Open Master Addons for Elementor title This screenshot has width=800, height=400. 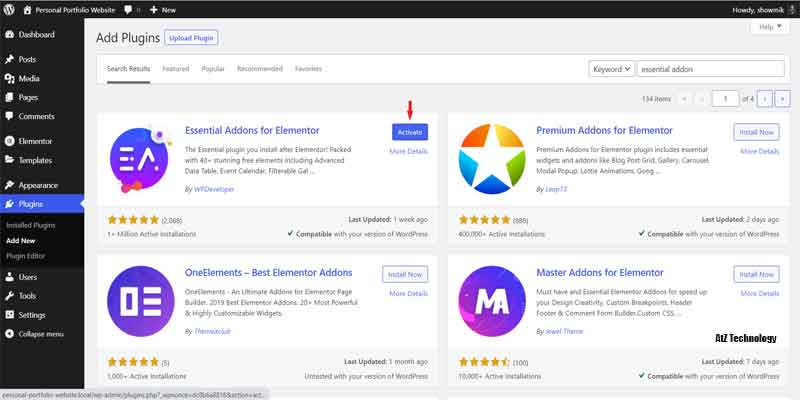[x=600, y=272]
